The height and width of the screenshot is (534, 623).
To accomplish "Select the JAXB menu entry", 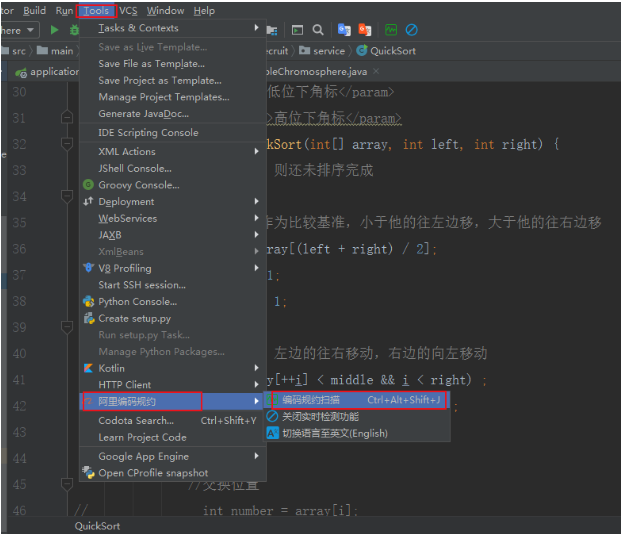I will tap(173, 235).
